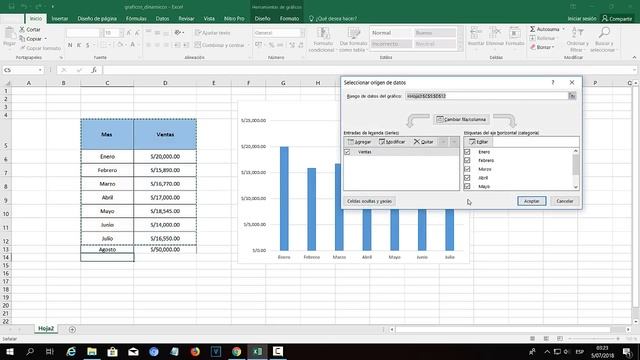Uncheck the Enero category checkbox
Viewport: 640px width, 360px height.
pyautogui.click(x=467, y=151)
